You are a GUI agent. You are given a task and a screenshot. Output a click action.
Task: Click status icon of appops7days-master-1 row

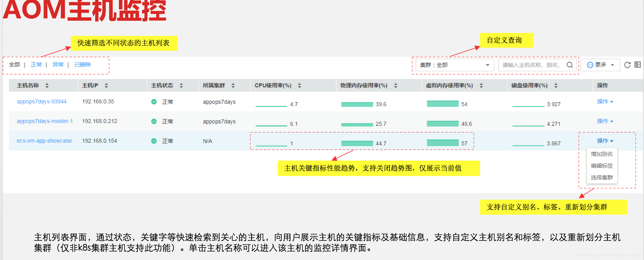pyautogui.click(x=154, y=121)
